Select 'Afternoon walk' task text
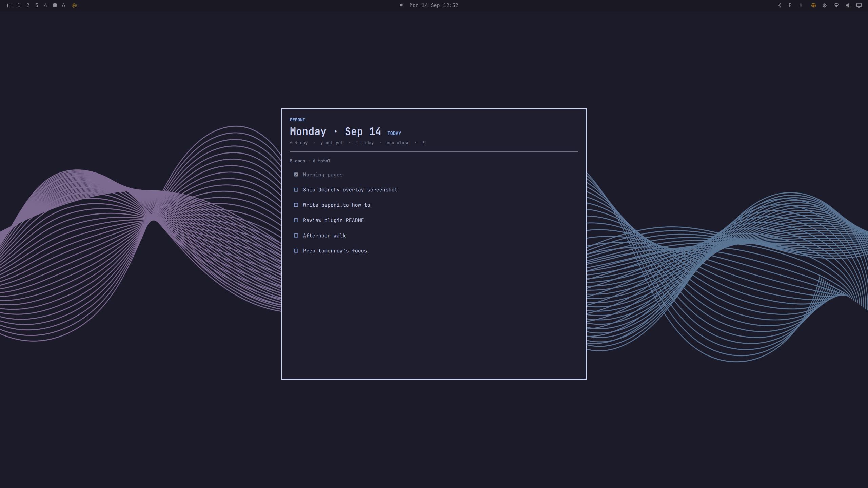 [324, 236]
